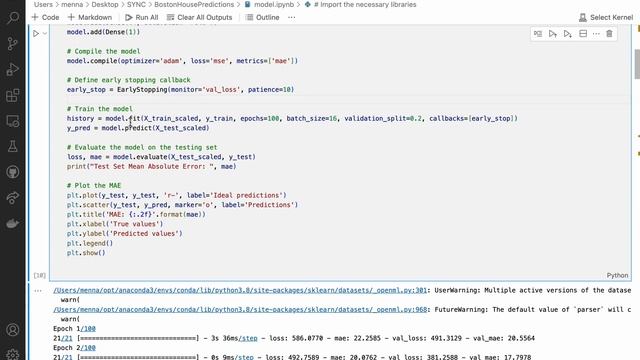Click the notebook vertical scrollbar thumb
This screenshot has height=360, width=640.
tap(637, 64)
